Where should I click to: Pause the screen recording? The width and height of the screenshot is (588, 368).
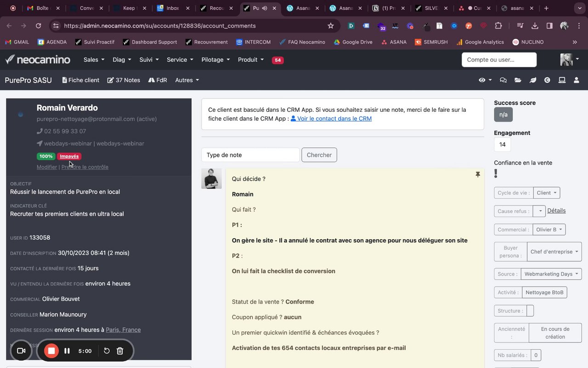pos(67,351)
